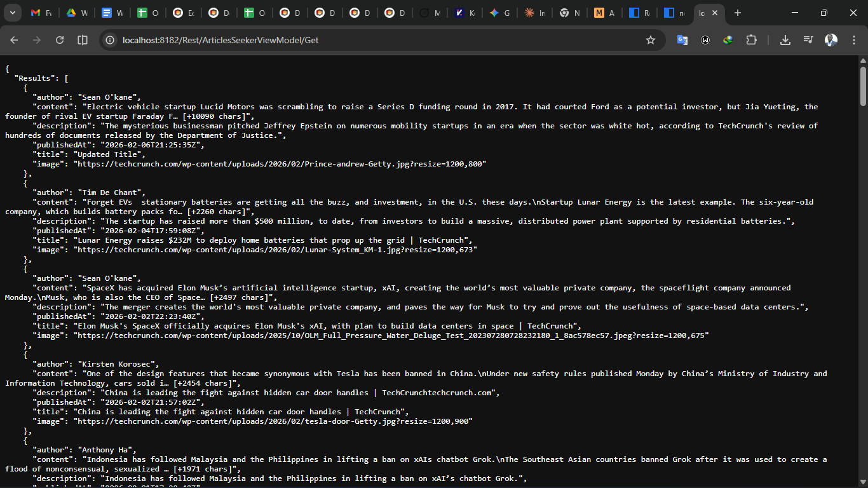Open a new browser tab

737,13
